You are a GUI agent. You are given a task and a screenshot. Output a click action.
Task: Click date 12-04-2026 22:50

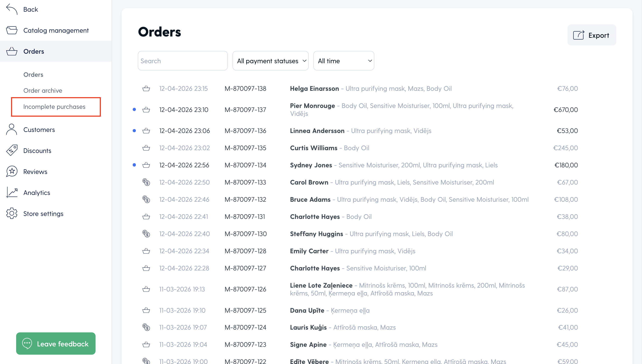(x=184, y=182)
